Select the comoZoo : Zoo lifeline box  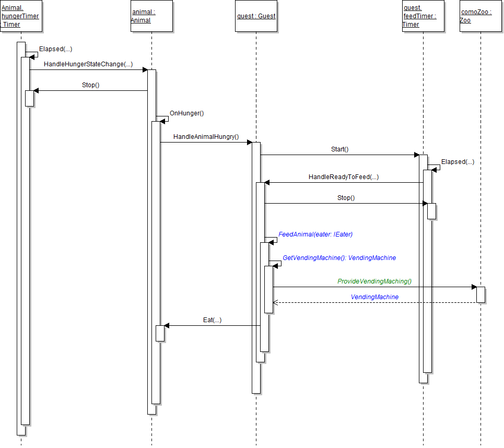point(480,16)
